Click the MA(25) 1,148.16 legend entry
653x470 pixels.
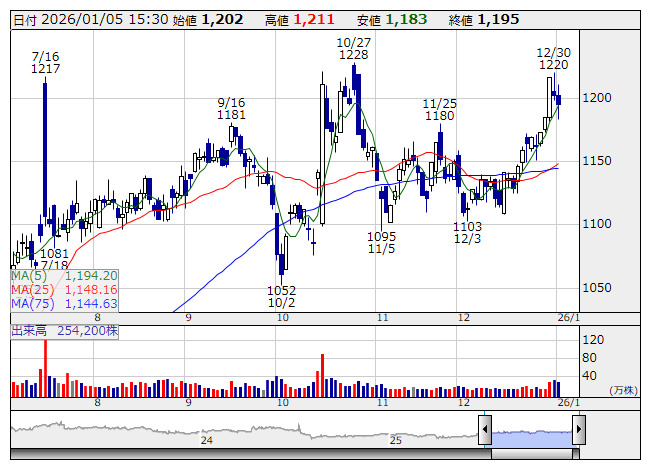(64, 289)
